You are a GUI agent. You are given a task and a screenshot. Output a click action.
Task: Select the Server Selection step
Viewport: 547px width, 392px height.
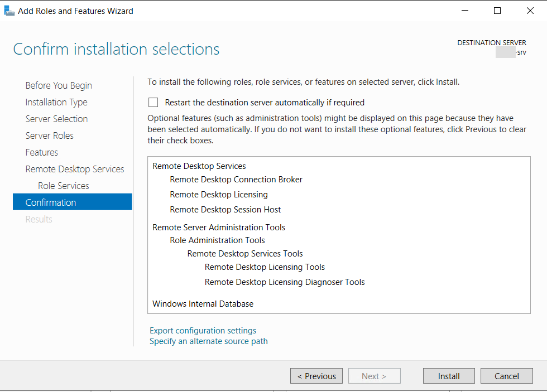56,119
